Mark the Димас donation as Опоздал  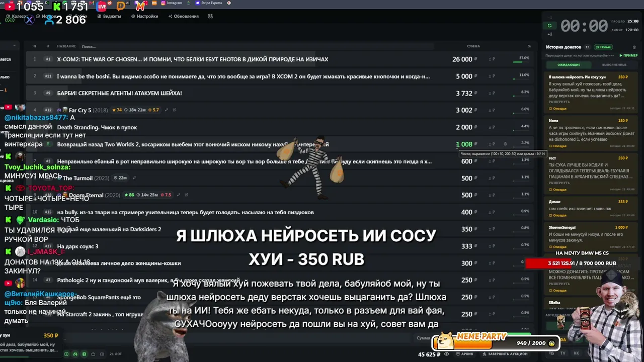[x=557, y=216]
